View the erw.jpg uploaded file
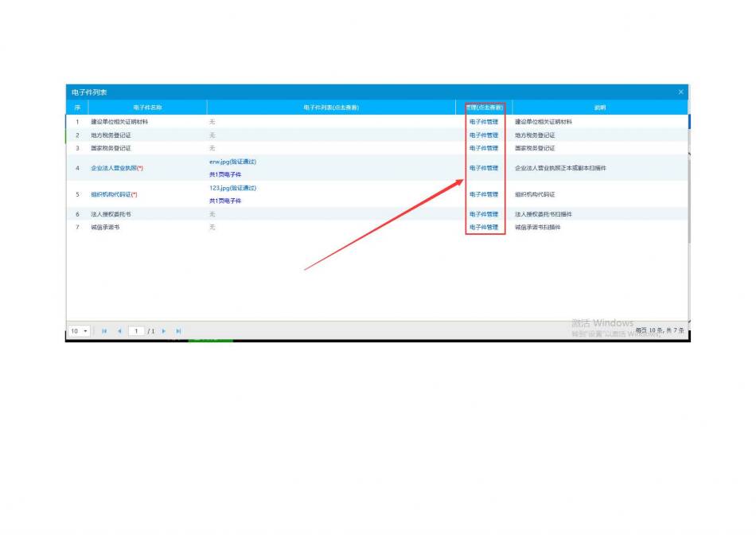This screenshot has width=756, height=535. [232, 162]
